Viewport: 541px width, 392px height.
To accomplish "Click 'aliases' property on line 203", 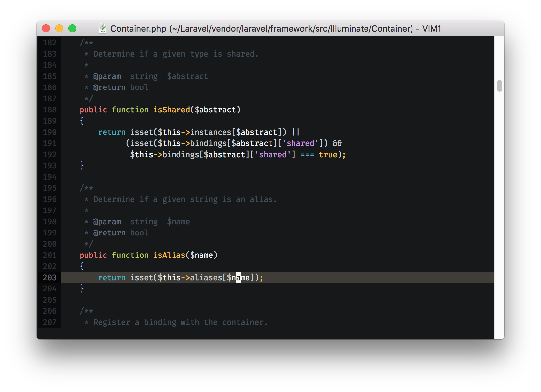I will [x=206, y=278].
